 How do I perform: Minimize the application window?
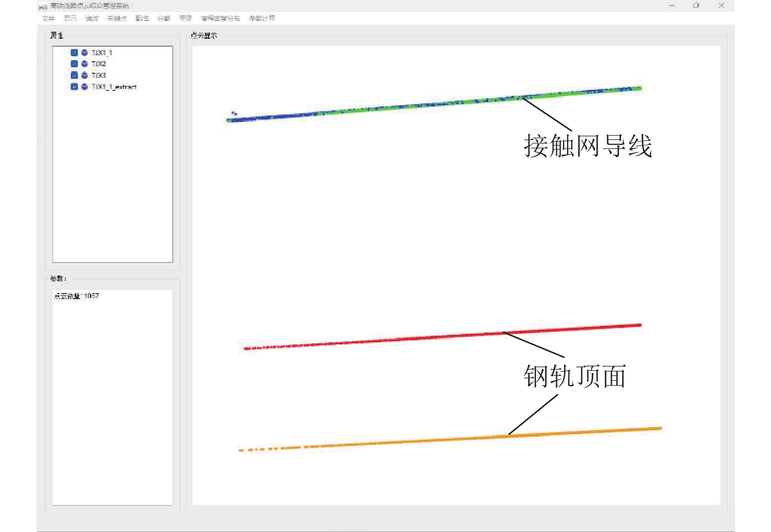click(x=672, y=6)
